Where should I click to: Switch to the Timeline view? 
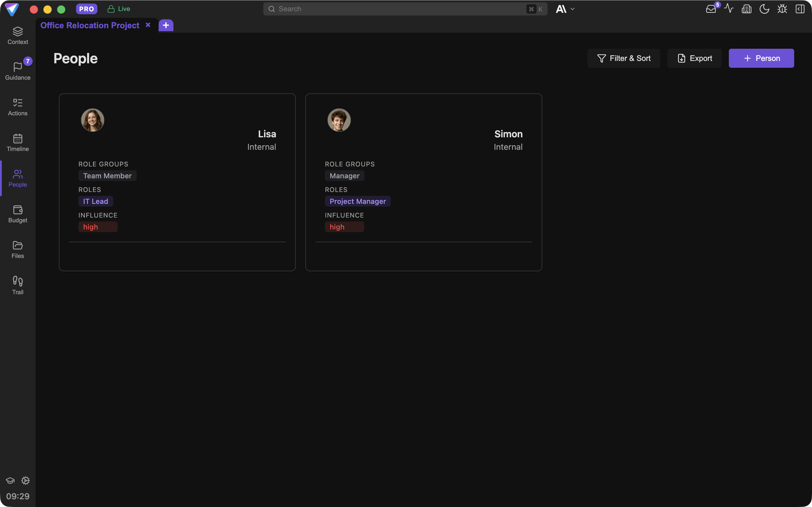[18, 142]
